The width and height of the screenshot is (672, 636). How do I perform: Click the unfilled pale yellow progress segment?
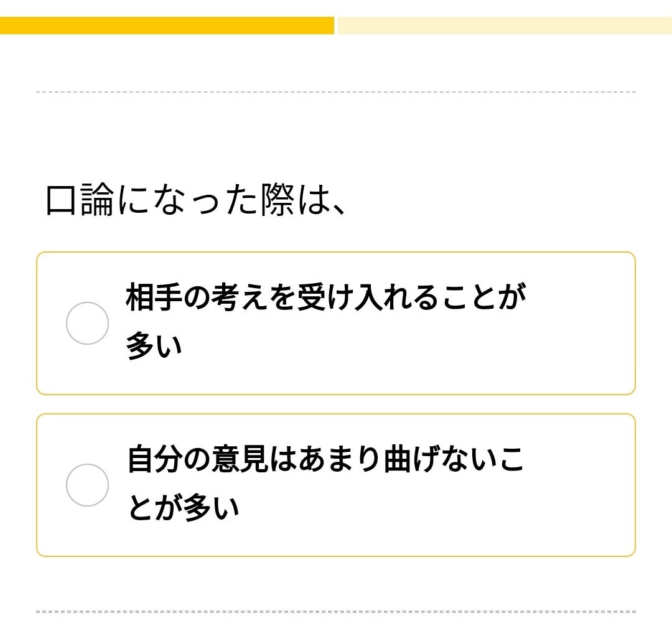pos(504,26)
